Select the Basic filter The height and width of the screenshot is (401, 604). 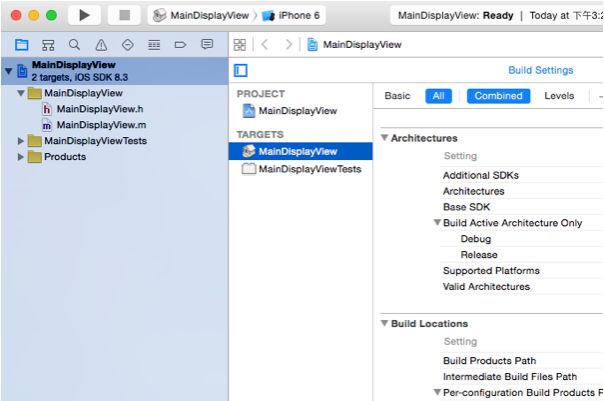click(x=397, y=96)
